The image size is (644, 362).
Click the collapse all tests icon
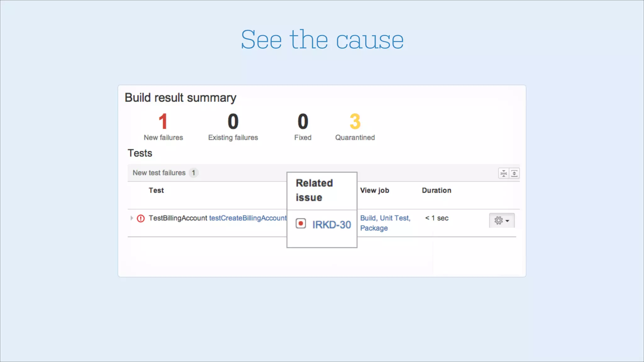pyautogui.click(x=504, y=173)
